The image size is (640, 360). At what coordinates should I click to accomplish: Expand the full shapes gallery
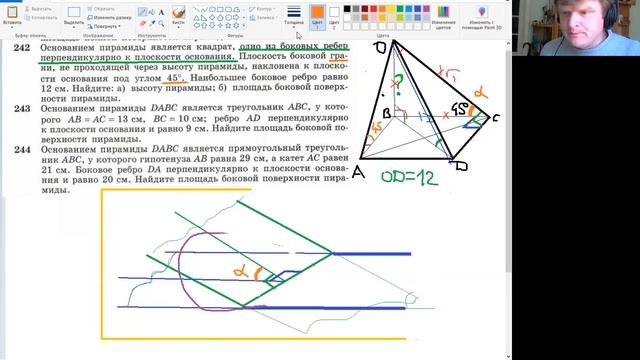tap(244, 25)
